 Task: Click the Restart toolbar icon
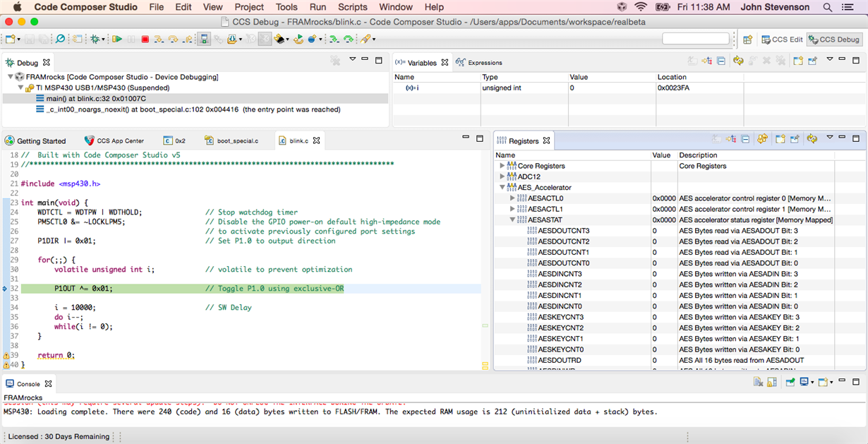[299, 40]
